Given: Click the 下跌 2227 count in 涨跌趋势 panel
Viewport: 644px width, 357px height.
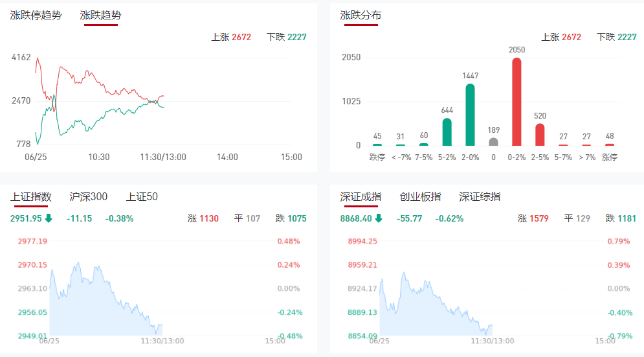Looking at the screenshot, I should pos(287,37).
